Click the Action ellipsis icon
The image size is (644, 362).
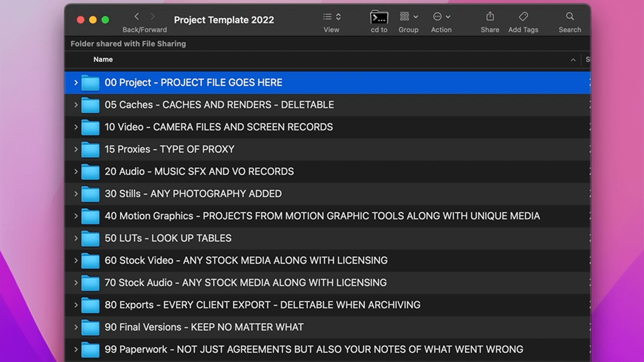tap(437, 17)
